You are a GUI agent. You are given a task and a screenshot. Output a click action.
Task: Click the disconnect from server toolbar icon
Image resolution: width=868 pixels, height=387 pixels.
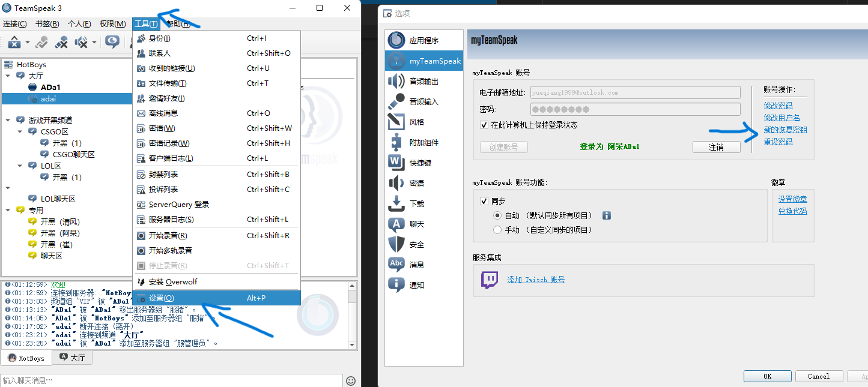14,43
